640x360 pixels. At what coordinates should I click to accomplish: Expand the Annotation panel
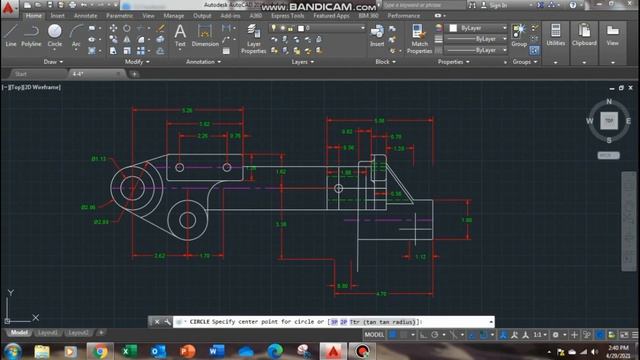point(203,62)
